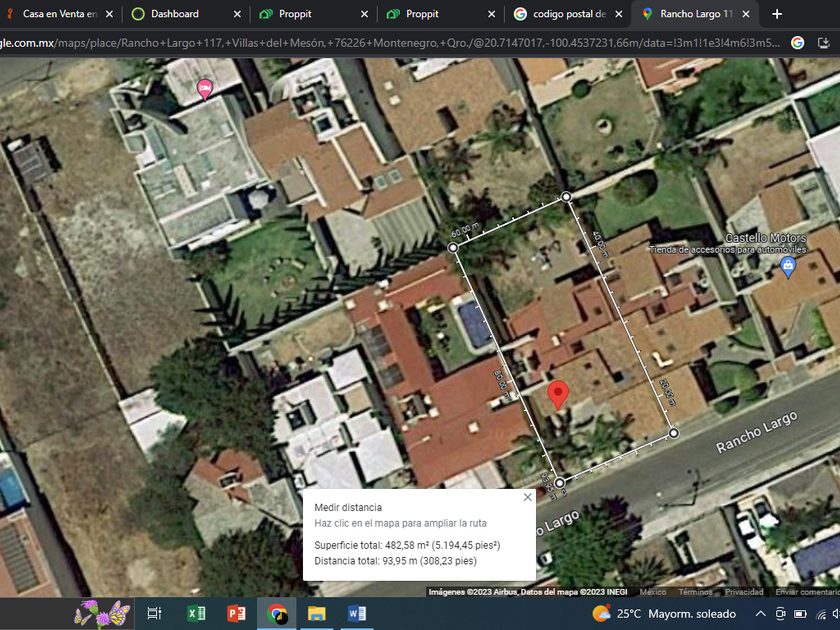This screenshot has height=630, width=840.
Task: Click the butterfly search highlight icon in taskbar
Action: pos(102,613)
